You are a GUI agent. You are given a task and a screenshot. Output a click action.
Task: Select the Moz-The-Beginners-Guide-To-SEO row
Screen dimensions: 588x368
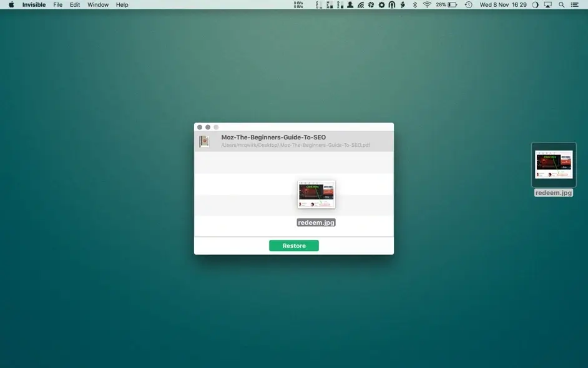[293, 141]
